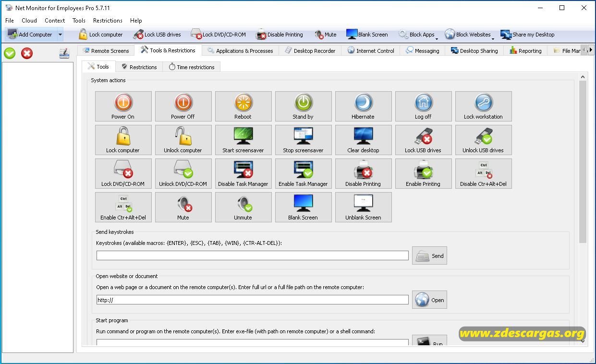
Task: Click the Enable Printing action
Action: tap(423, 173)
